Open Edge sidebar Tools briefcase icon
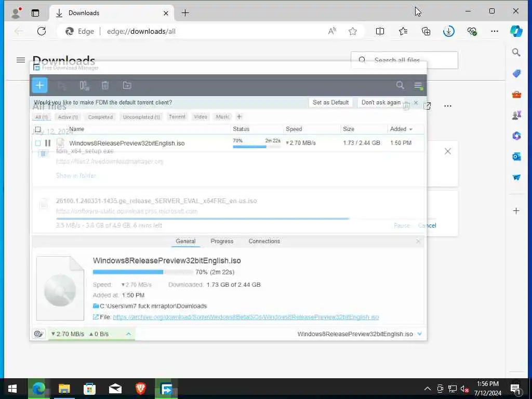The height and width of the screenshot is (399, 532). tap(516, 95)
